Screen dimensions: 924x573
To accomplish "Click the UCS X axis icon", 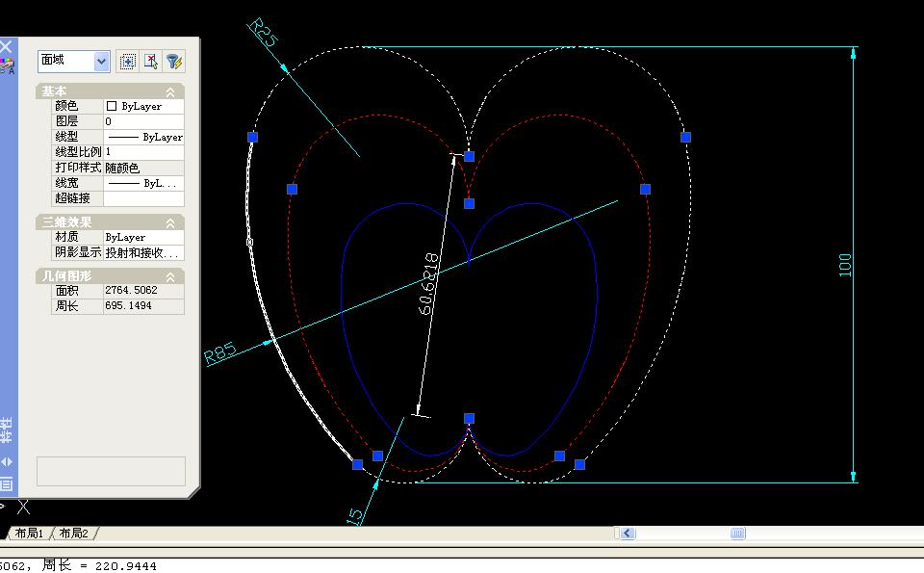I will 23,506.
